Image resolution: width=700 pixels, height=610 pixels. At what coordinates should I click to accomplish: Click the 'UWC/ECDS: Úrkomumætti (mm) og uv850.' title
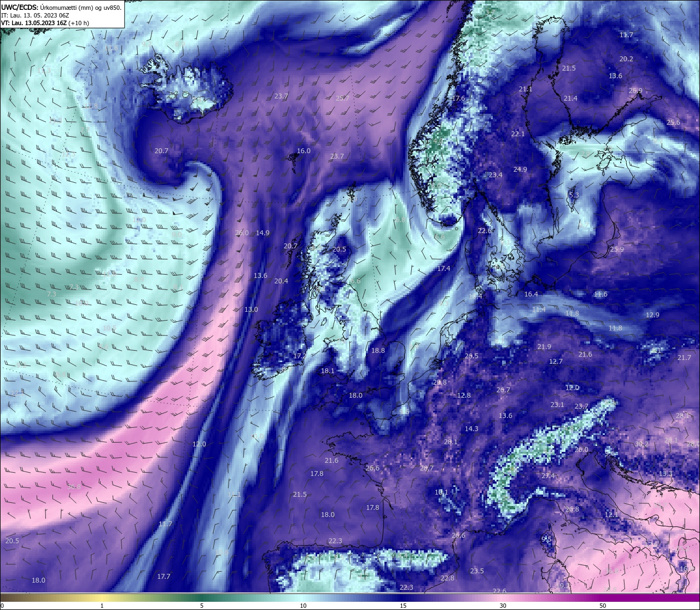61,8
